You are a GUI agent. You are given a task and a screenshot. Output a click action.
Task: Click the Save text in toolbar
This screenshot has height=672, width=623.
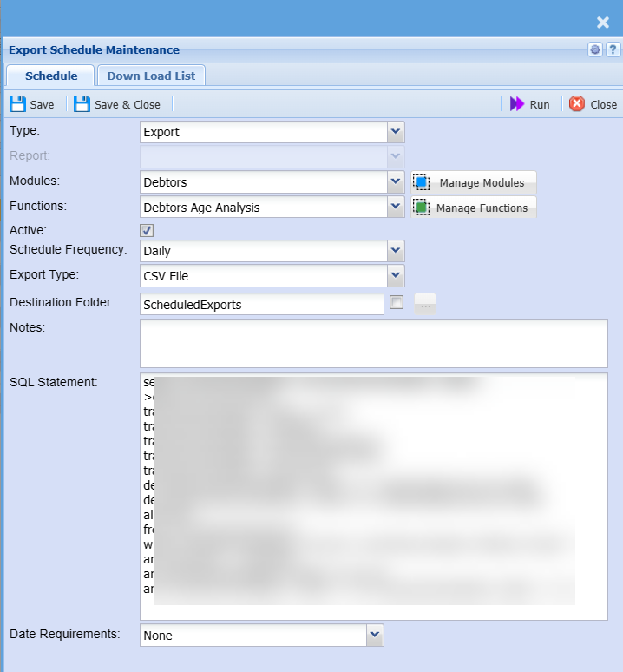tap(42, 104)
